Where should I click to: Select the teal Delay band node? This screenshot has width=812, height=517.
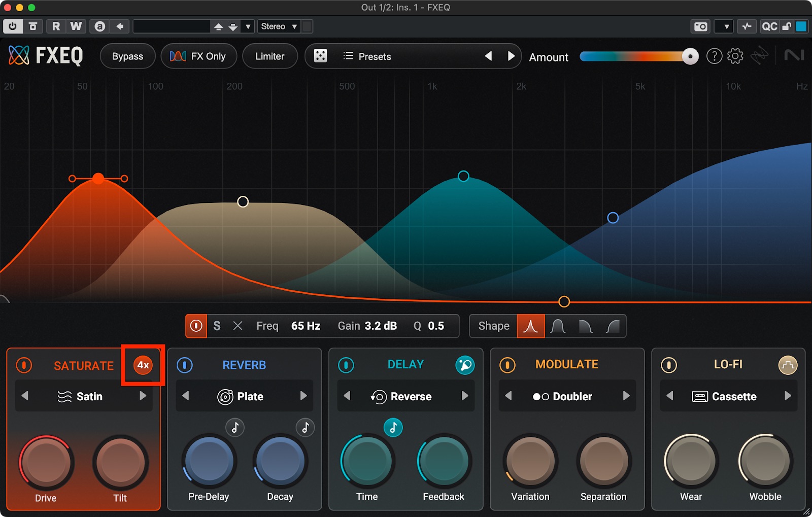tap(463, 176)
